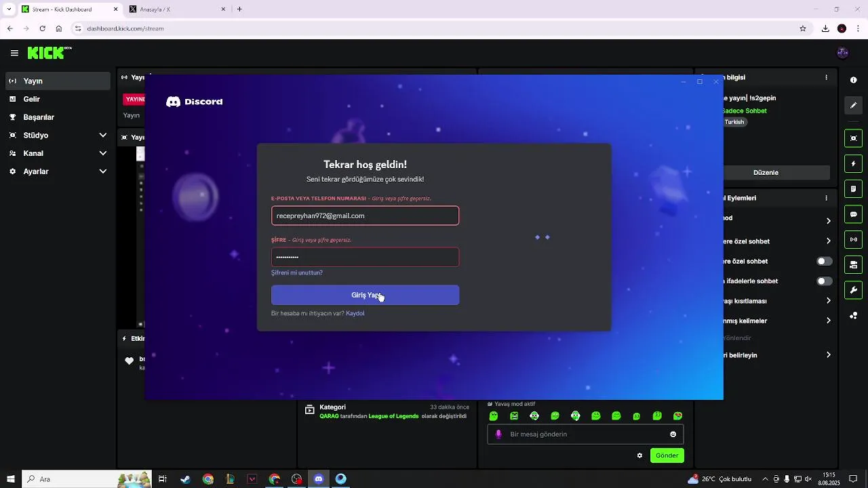
Task: Select the angry square green emote
Action: point(514,415)
